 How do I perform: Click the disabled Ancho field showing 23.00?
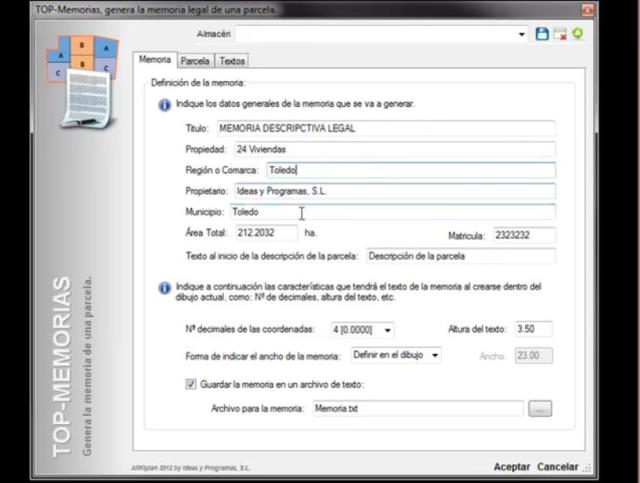pyautogui.click(x=533, y=356)
